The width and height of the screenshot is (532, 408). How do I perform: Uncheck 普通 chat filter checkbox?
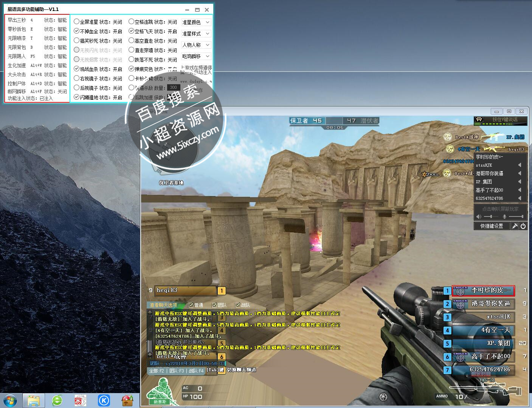pos(191,305)
